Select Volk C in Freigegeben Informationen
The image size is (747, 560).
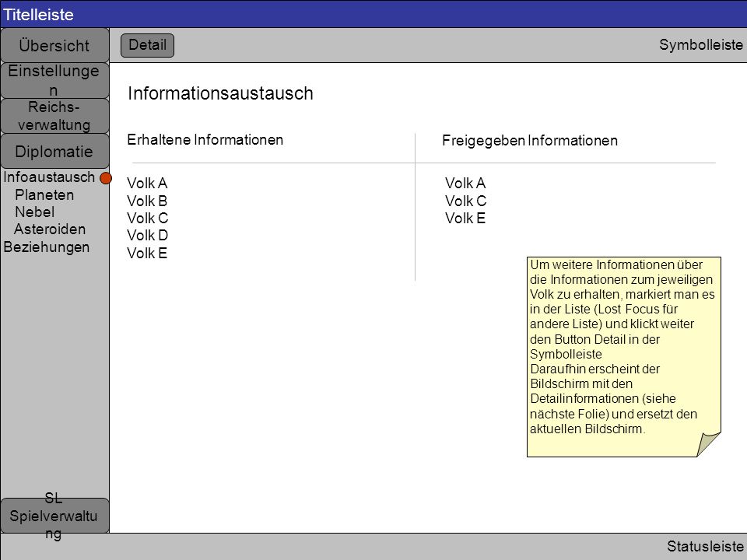click(465, 201)
